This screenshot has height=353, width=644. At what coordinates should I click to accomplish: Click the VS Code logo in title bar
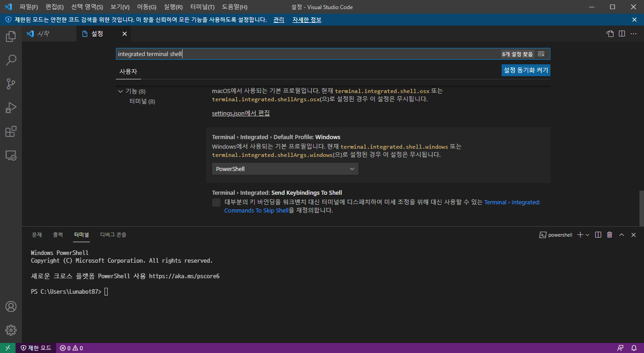(8, 7)
